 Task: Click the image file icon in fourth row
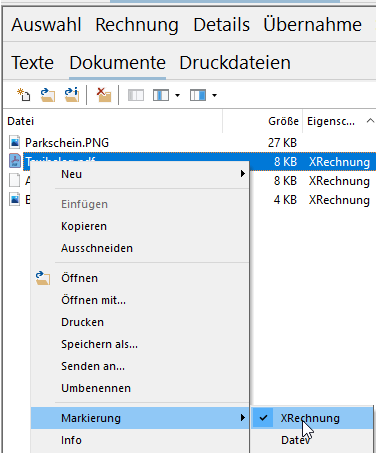tap(15, 199)
